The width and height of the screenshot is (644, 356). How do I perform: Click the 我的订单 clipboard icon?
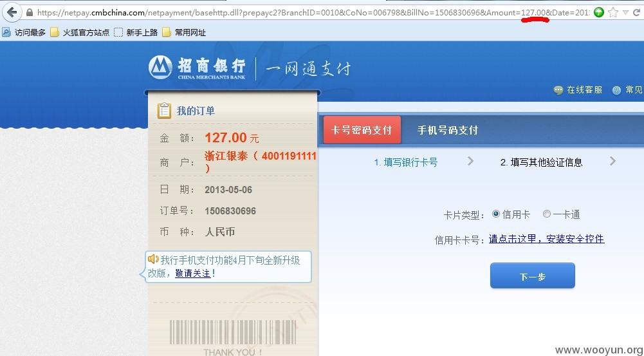click(x=164, y=111)
